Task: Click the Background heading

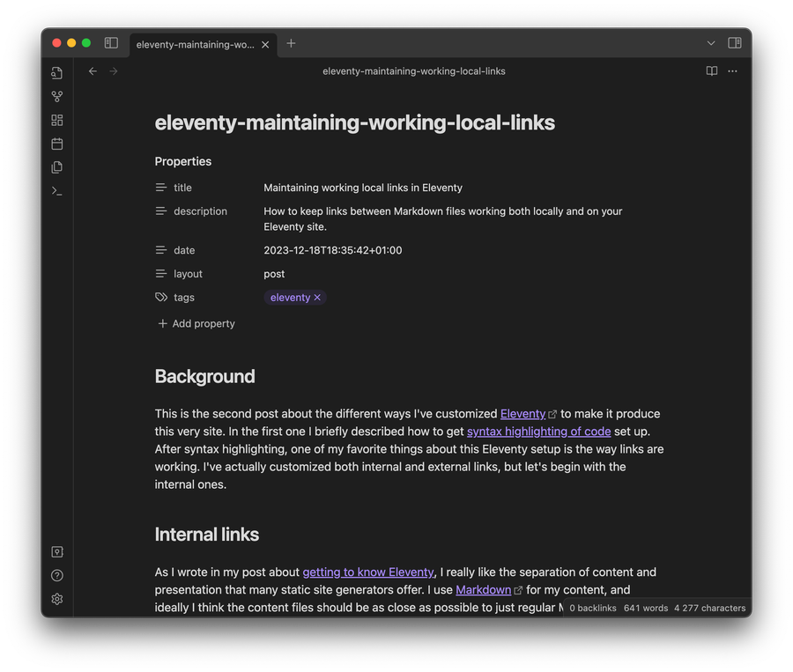Action: tap(204, 377)
